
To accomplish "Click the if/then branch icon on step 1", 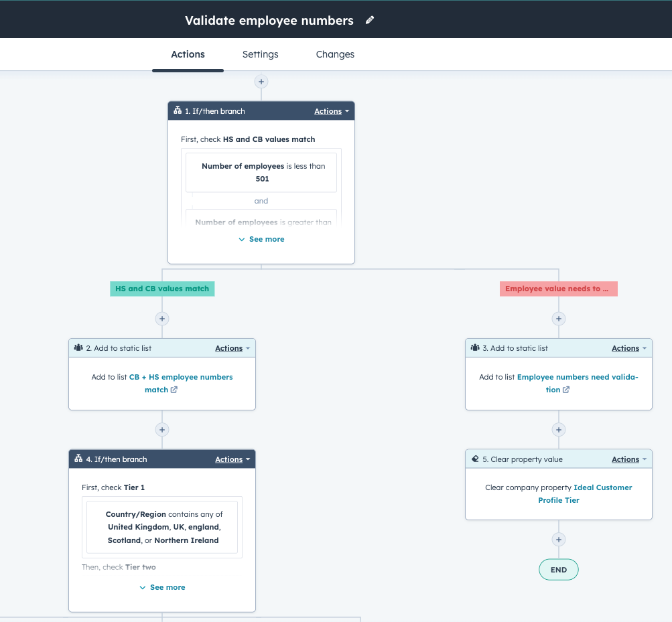I will click(178, 110).
